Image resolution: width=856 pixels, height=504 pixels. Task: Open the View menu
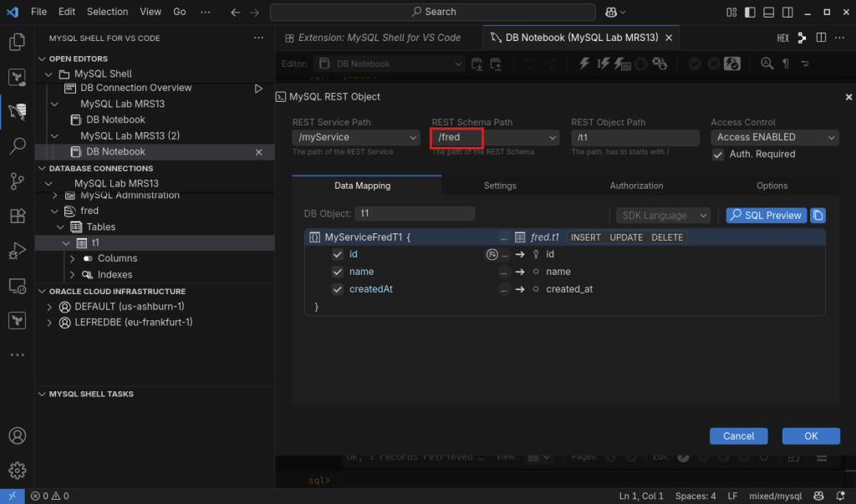point(150,12)
